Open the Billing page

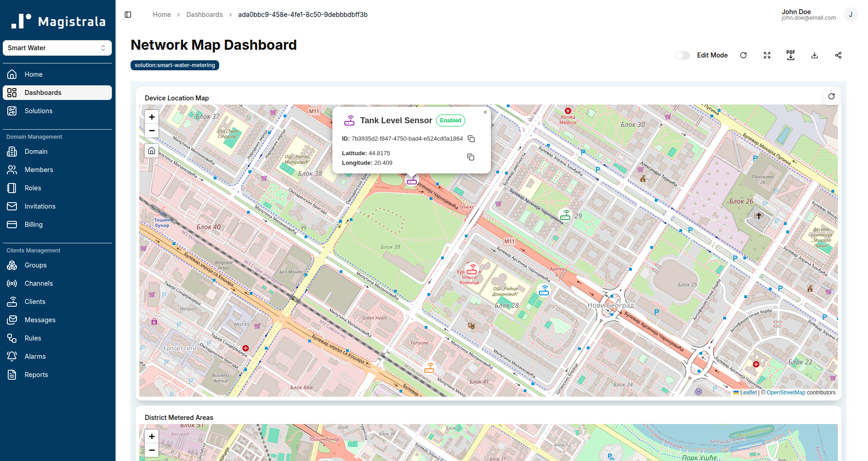pos(33,224)
